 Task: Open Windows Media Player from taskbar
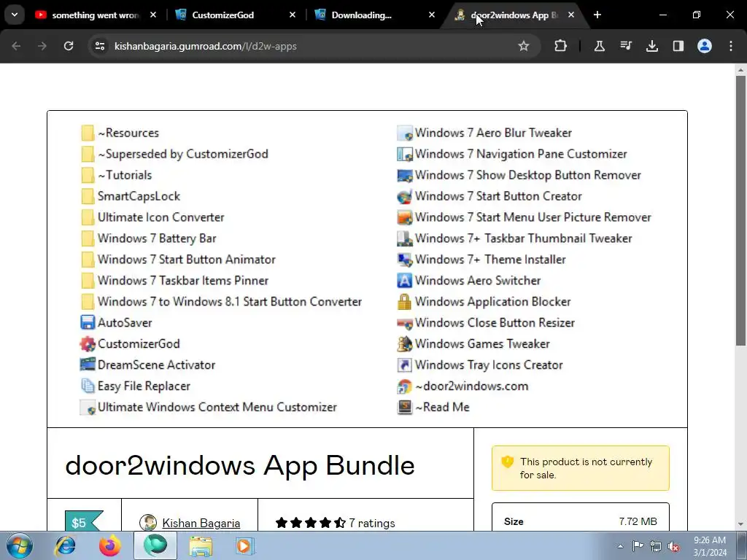coord(245,545)
